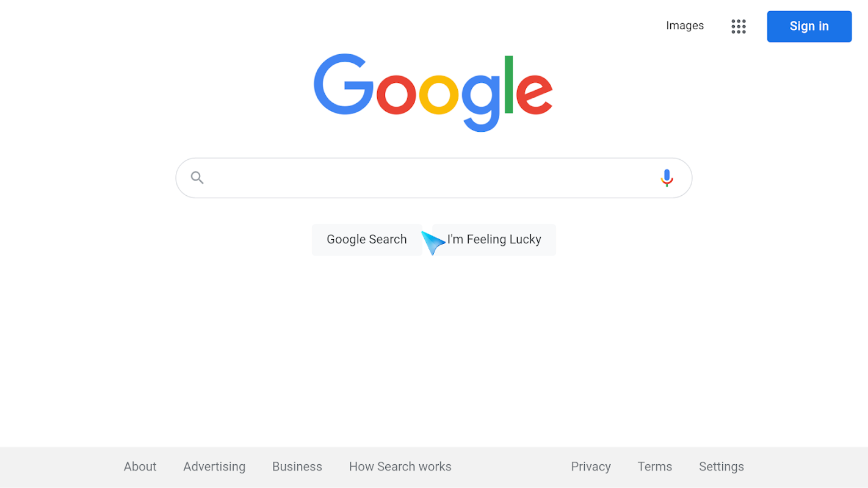Click the microphone voice search icon

[667, 178]
